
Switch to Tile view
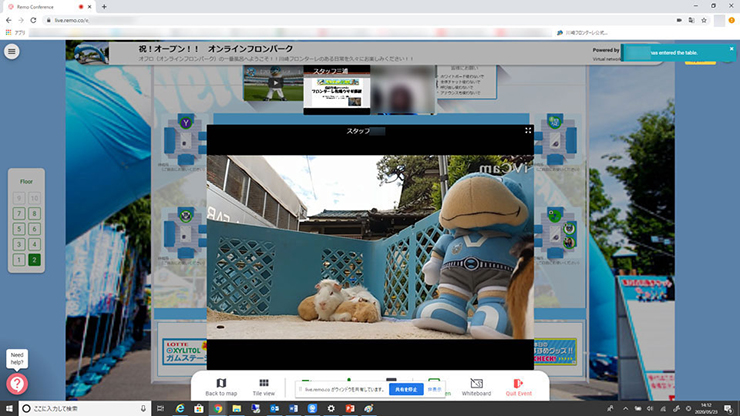tap(263, 387)
